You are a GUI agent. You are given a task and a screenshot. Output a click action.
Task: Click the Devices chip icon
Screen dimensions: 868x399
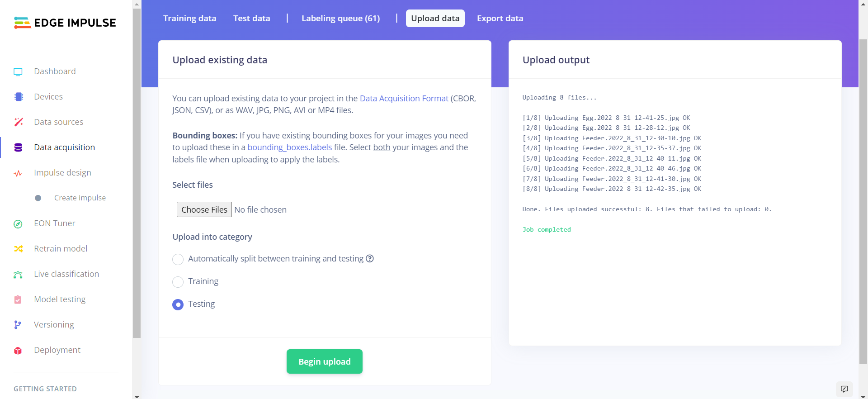coord(18,97)
